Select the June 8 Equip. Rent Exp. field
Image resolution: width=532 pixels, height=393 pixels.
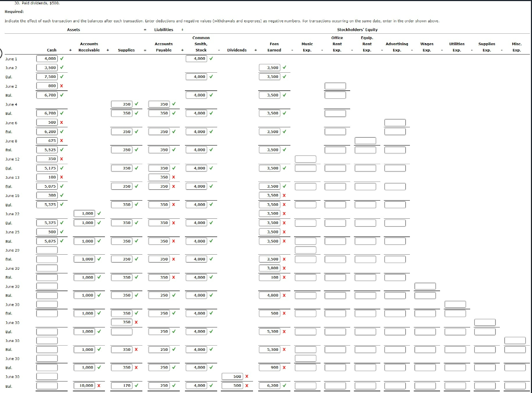(365, 140)
